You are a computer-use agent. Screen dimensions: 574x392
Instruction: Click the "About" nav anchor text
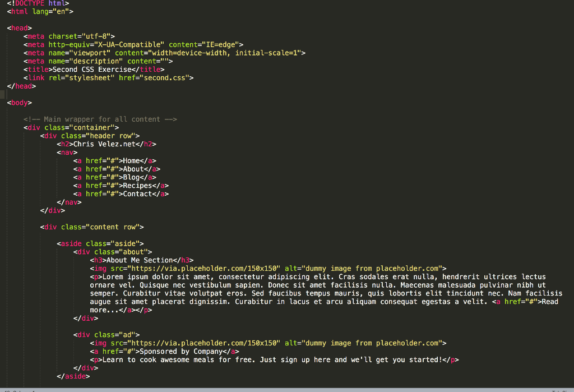133,169
